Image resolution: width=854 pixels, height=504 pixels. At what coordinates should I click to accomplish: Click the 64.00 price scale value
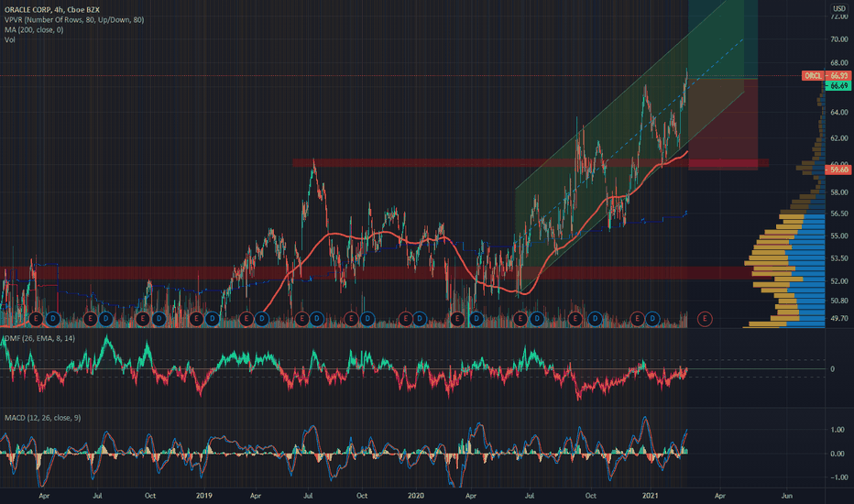pos(839,113)
